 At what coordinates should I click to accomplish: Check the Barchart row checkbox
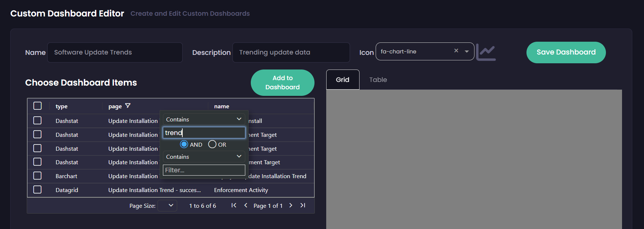click(x=37, y=176)
